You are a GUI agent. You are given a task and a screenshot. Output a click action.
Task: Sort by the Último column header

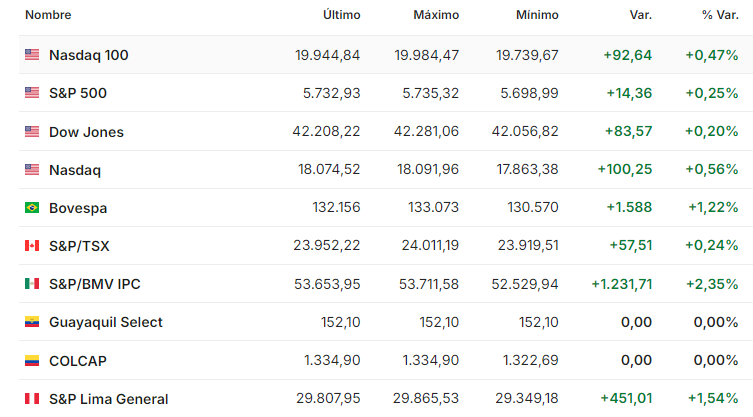(342, 16)
